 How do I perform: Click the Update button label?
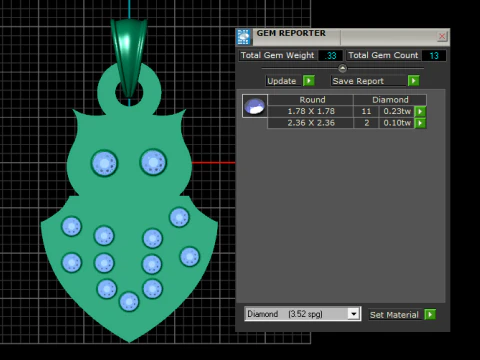282,81
